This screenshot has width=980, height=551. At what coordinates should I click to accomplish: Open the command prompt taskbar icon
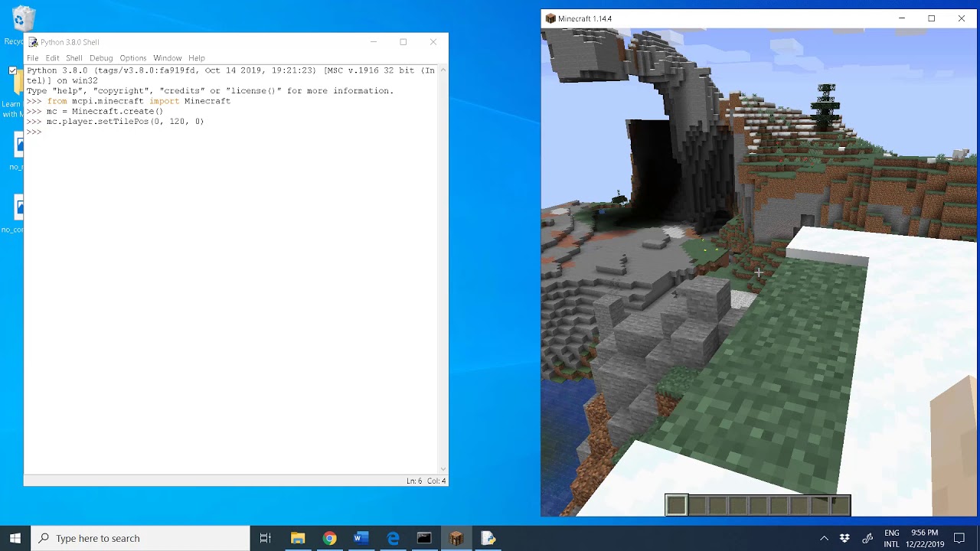(424, 538)
